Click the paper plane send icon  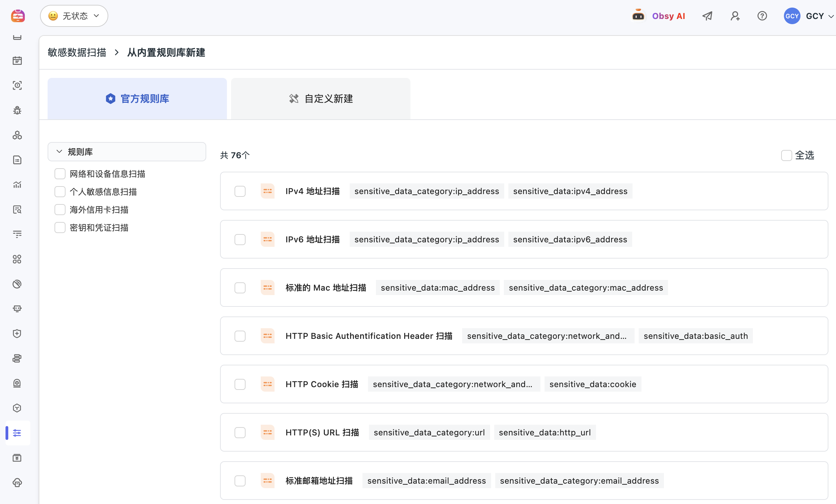coord(707,16)
